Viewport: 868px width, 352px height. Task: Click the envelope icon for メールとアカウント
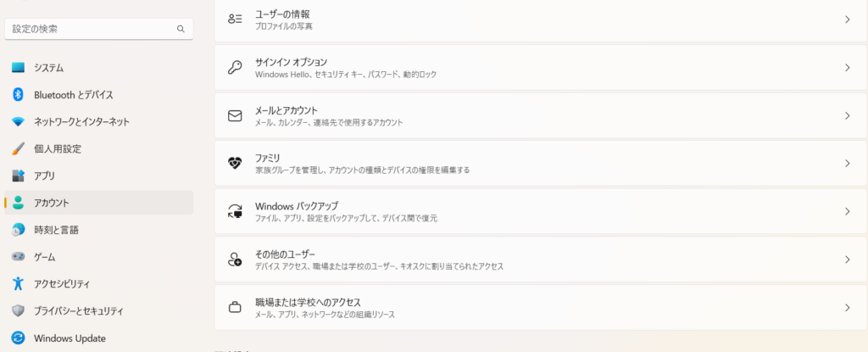pyautogui.click(x=235, y=116)
